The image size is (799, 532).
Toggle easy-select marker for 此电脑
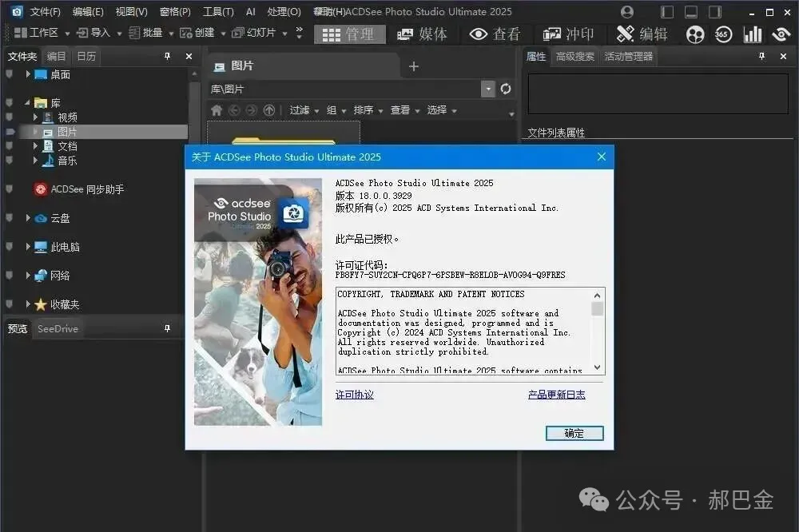coord(9,247)
